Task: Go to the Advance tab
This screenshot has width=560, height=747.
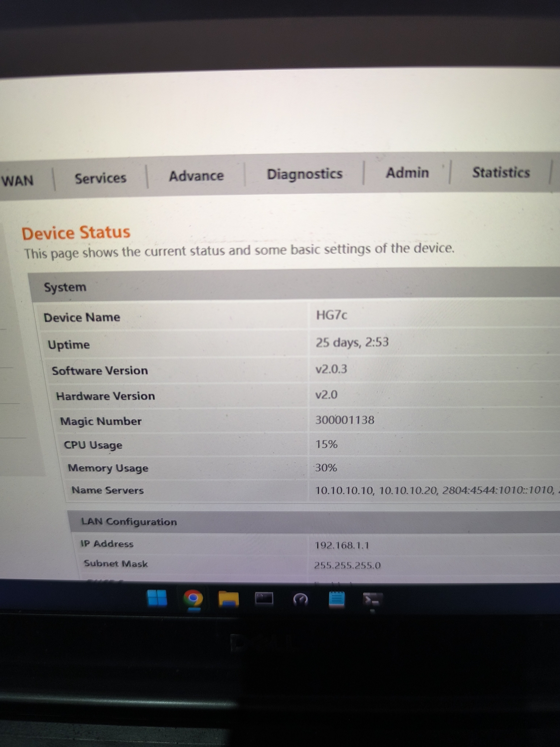Action: coord(196,176)
